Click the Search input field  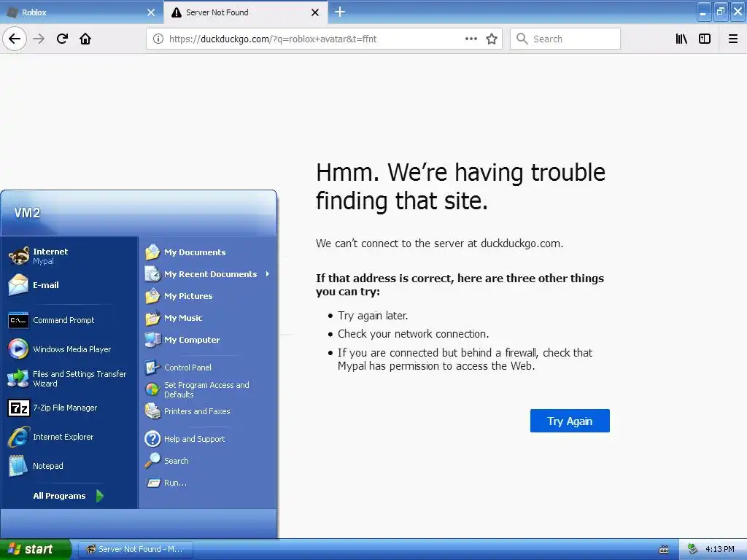point(565,39)
